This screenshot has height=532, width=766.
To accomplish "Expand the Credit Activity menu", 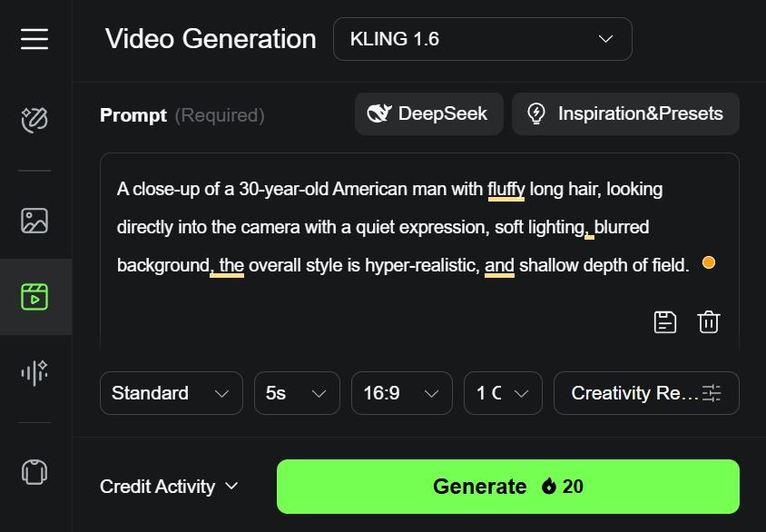I will pyautogui.click(x=169, y=487).
